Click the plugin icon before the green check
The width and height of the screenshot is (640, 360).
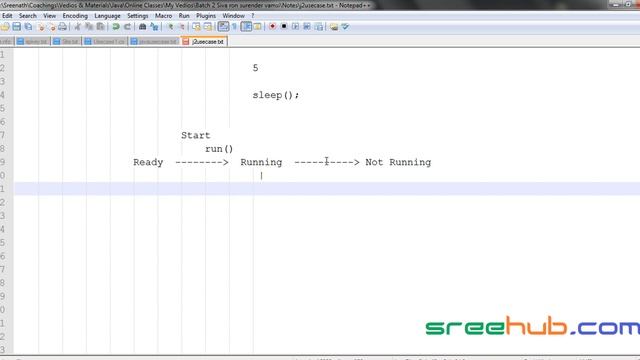pyautogui.click(x=334, y=27)
